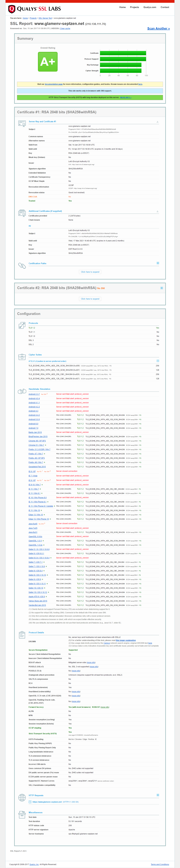180x868 pixels.
Task: Open the OpenSSL 1.0.2e handshake link
Action: pos(36,545)
